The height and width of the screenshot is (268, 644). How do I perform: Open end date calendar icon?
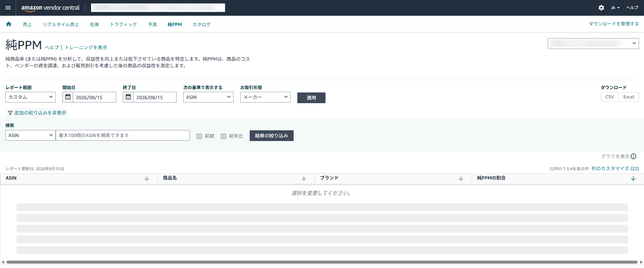128,97
